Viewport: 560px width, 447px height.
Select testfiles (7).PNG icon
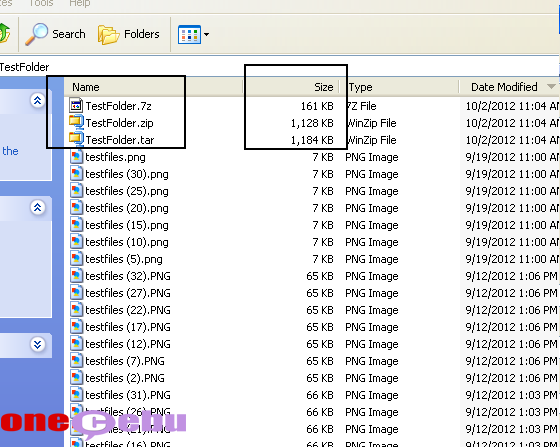[76, 361]
